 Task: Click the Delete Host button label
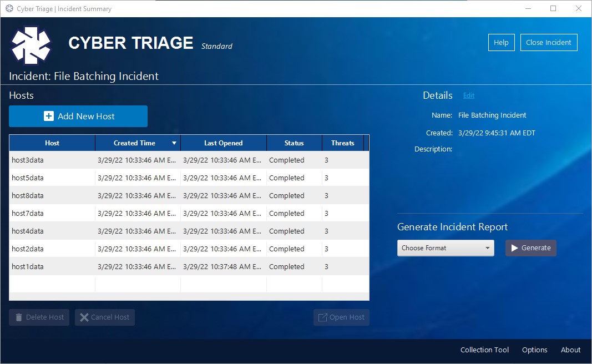(x=45, y=317)
